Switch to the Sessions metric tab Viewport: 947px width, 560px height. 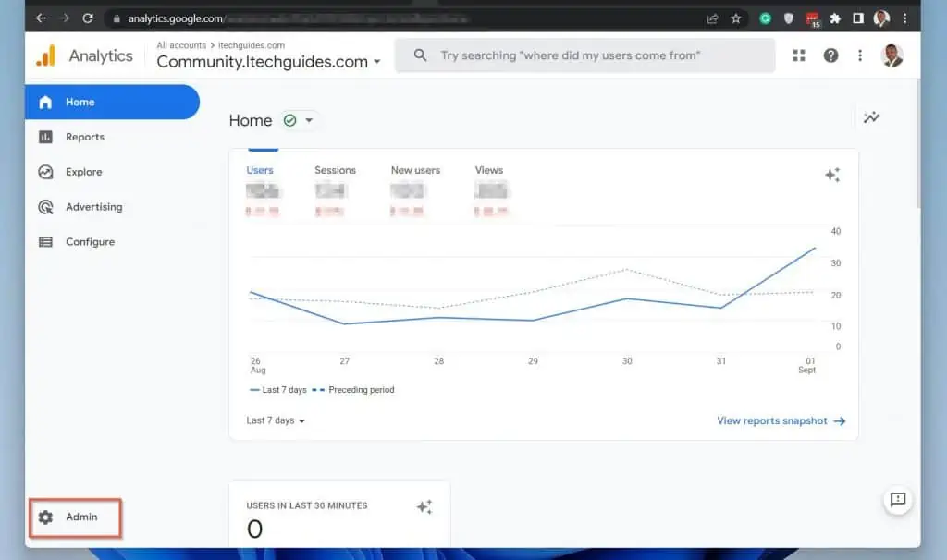(335, 170)
